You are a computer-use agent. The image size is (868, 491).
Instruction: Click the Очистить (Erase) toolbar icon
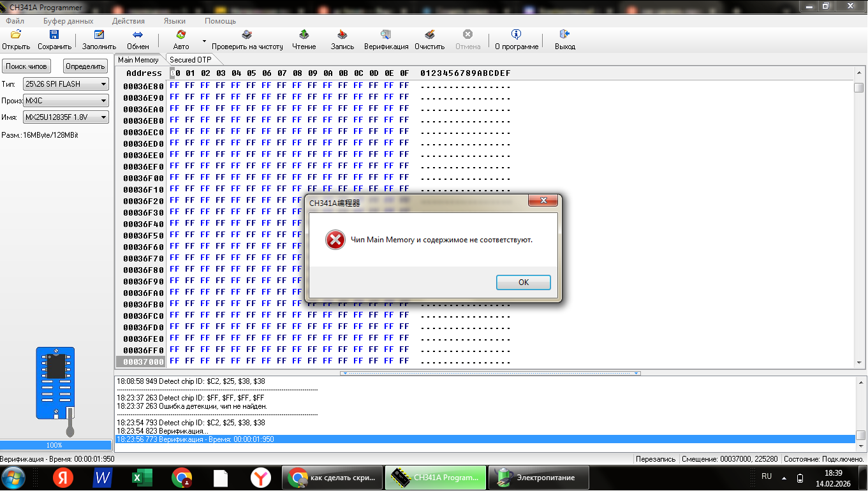(x=429, y=35)
